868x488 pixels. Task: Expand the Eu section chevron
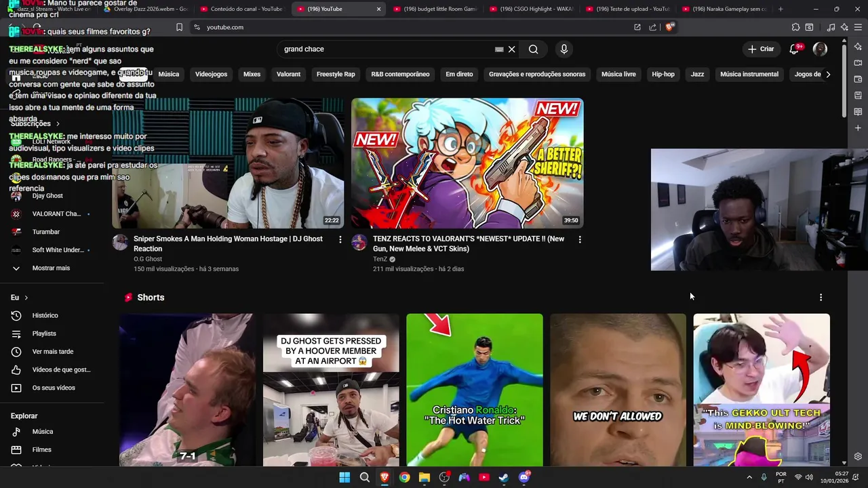[26, 298]
